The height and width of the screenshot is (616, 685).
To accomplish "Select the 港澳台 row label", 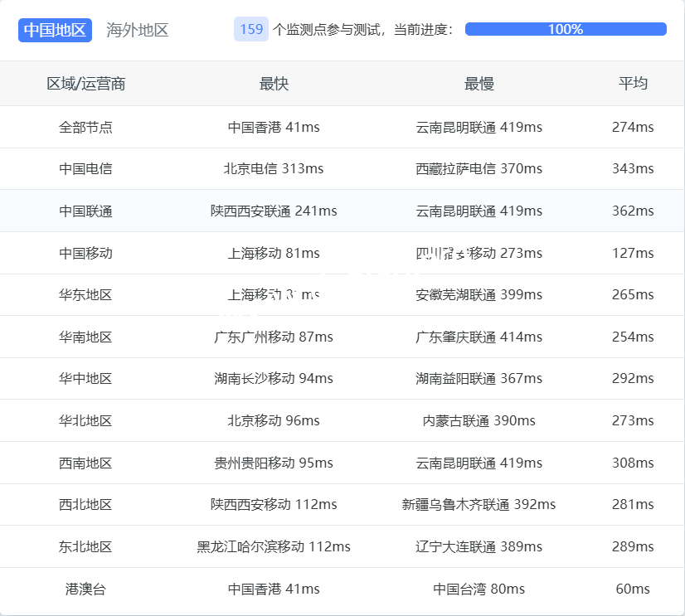I will 85,589.
